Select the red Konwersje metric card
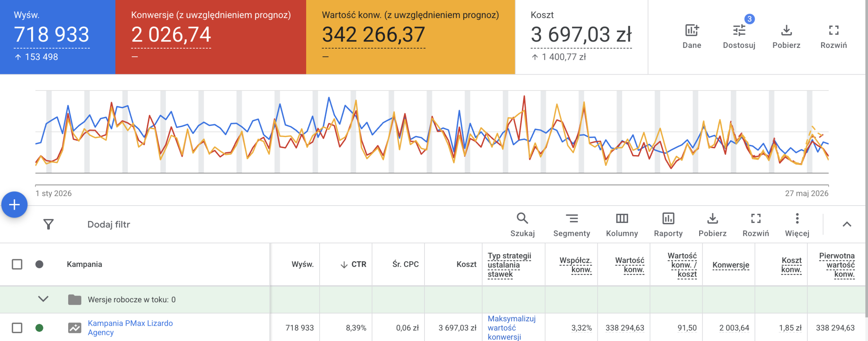 point(211,37)
